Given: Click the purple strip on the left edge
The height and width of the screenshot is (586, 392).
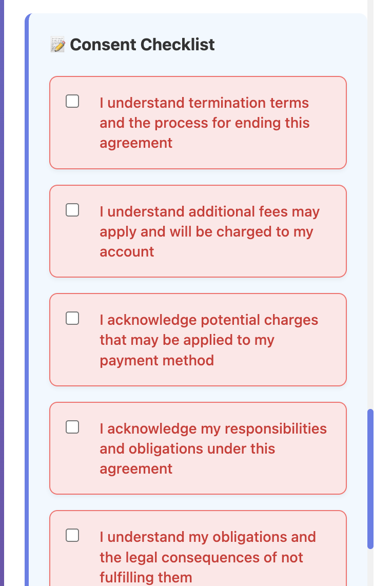Looking at the screenshot, I should pyautogui.click(x=2, y=292).
